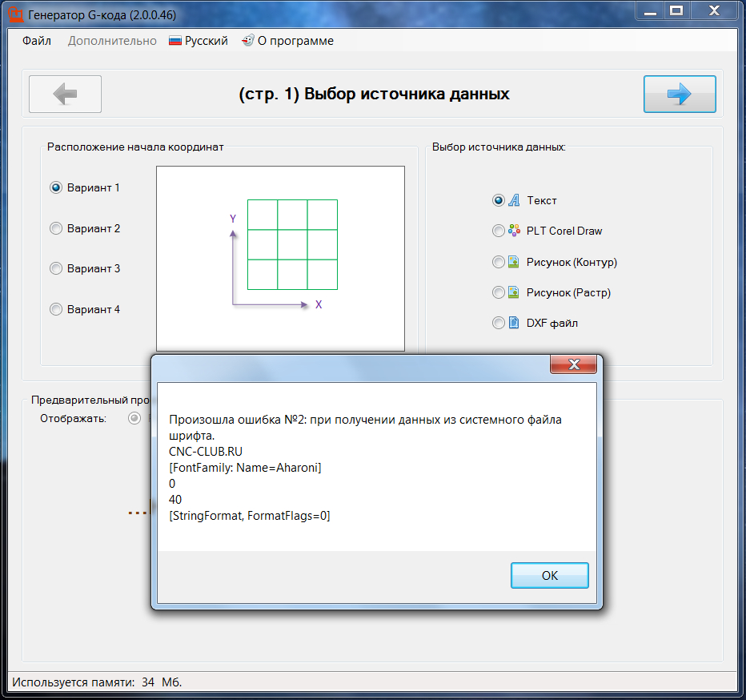746x700 pixels.
Task: Choose Текст as data source
Action: (498, 200)
